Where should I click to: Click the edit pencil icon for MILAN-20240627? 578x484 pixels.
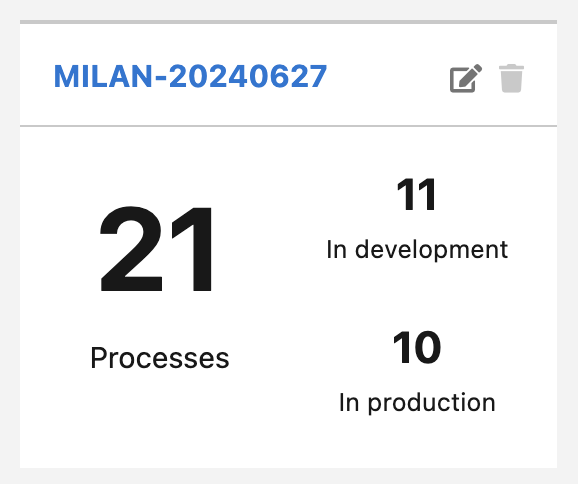(x=466, y=78)
